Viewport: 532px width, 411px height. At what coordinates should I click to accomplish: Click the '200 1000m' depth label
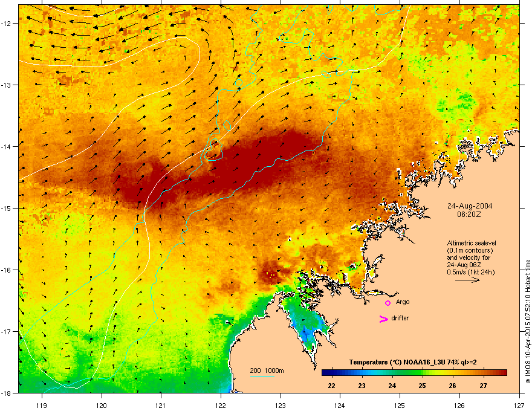click(x=267, y=371)
